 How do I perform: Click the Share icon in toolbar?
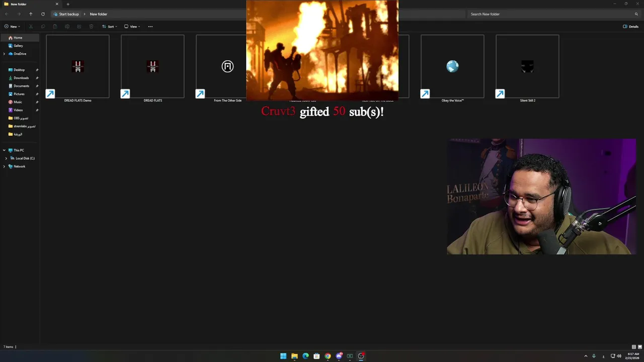[79, 27]
